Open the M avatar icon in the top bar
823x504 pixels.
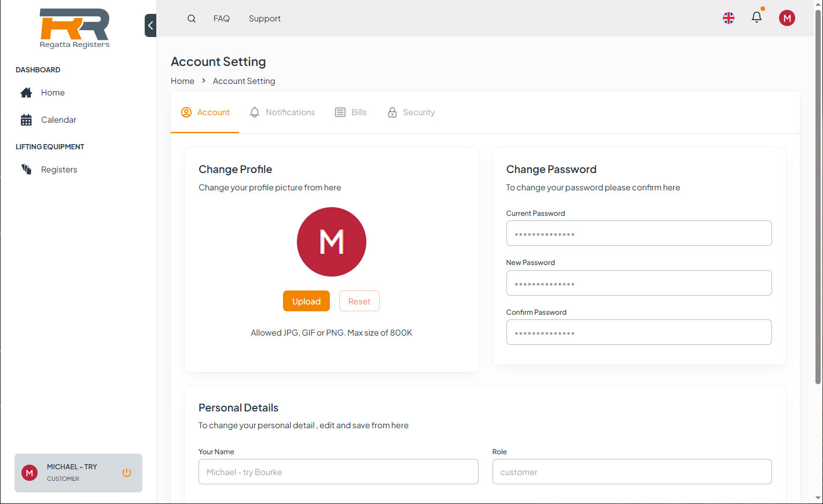(787, 17)
